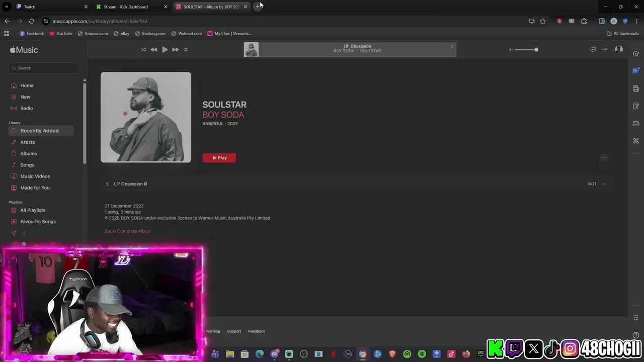Open the BOY SODA artist link
The image size is (644, 362).
(223, 115)
